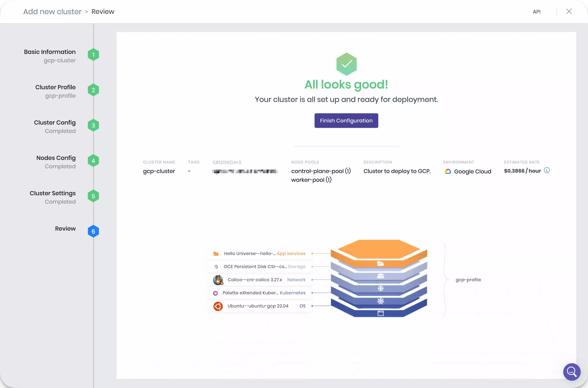Open the Hello Universe app services icon
Image resolution: width=588 pixels, height=388 pixels.
[x=216, y=254]
